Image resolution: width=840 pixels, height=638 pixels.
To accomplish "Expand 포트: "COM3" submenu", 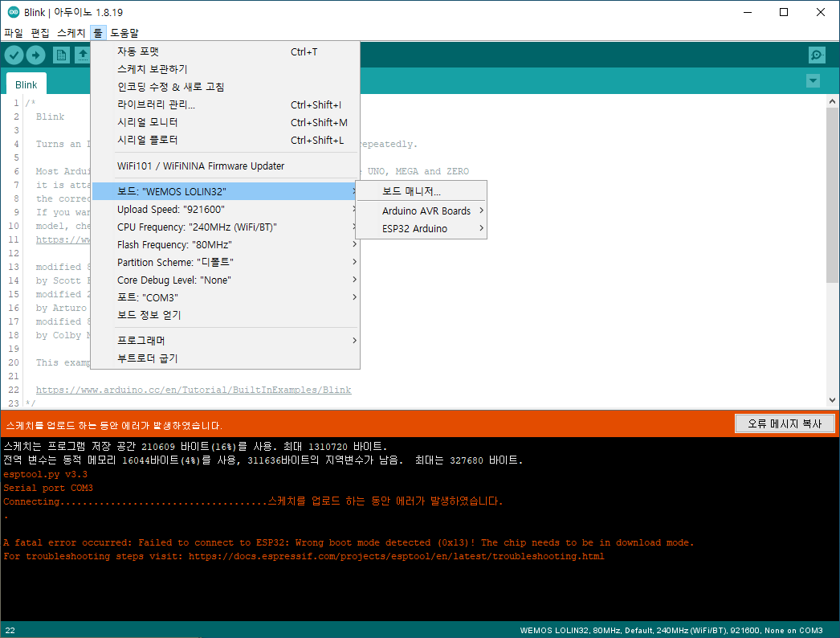I will 226,297.
